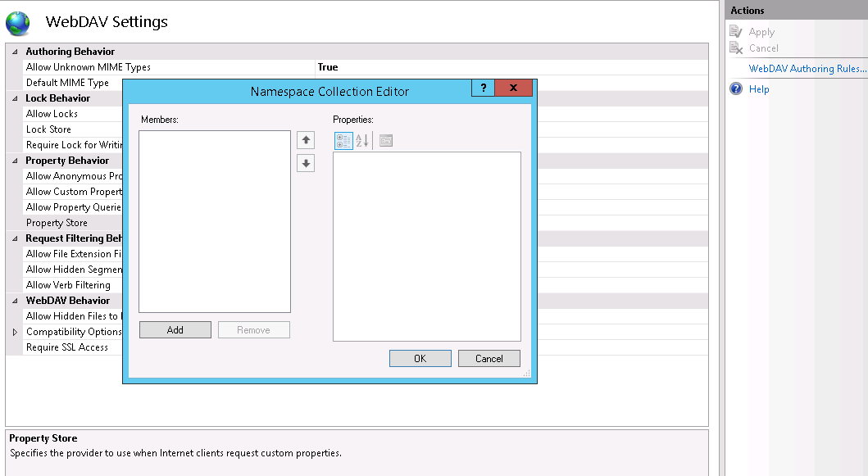Image resolution: width=868 pixels, height=476 pixels.
Task: Move selected member down with arrow button
Action: 306,163
